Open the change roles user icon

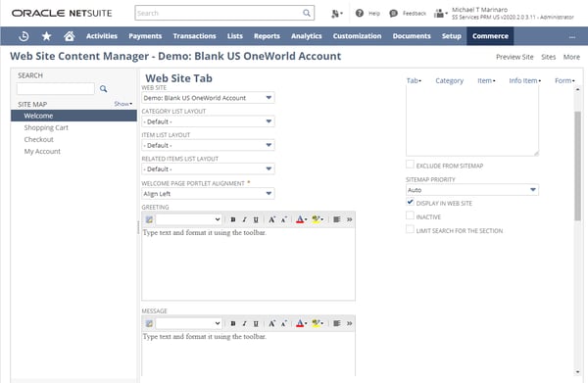tap(441, 14)
